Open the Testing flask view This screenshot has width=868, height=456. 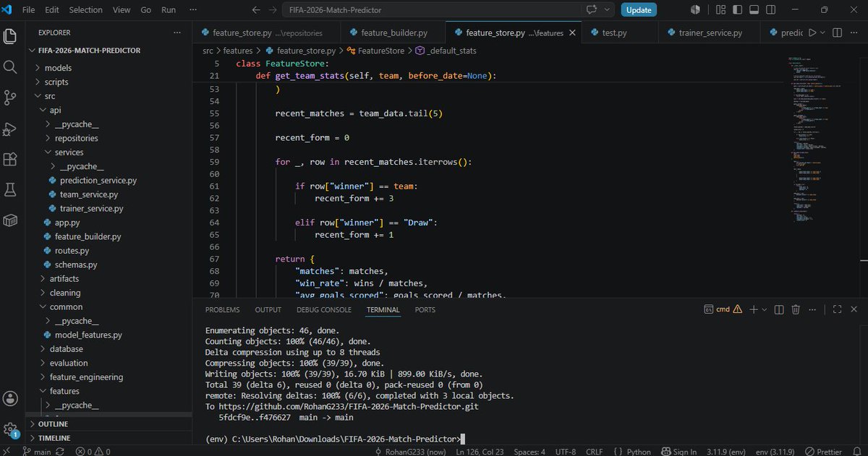(x=10, y=189)
